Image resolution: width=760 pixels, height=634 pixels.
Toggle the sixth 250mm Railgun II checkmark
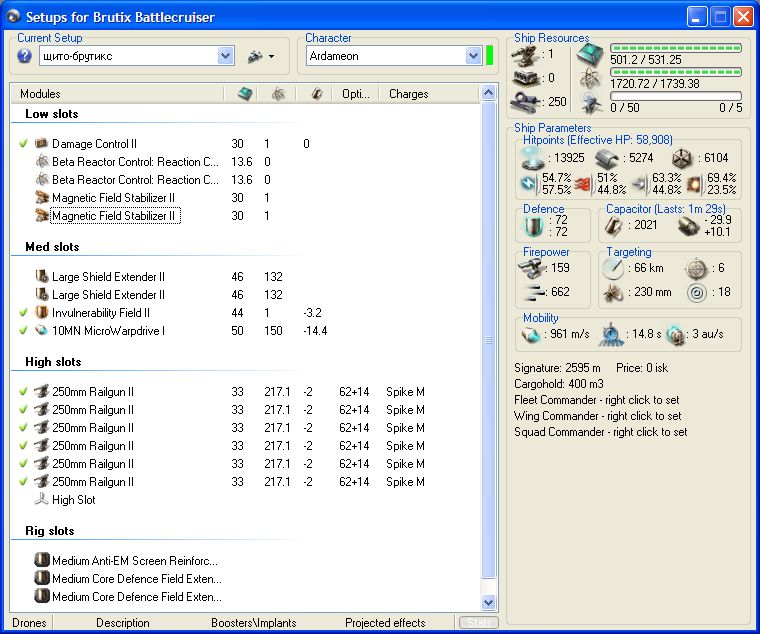pos(23,482)
